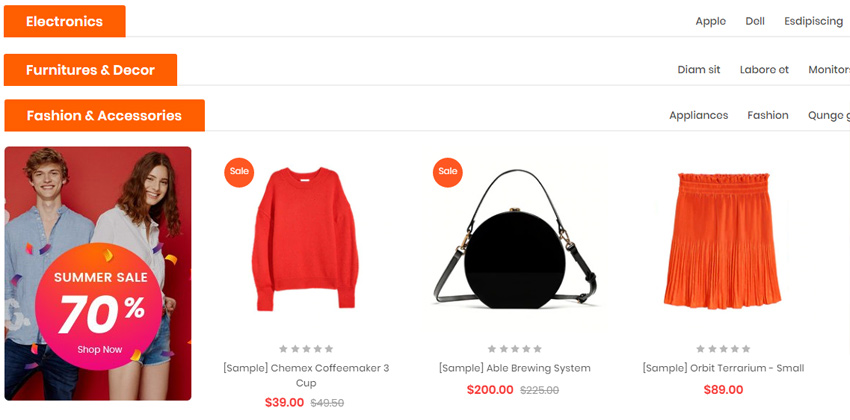Click the star rating under Able Brewing System
This screenshot has height=420, width=850.
click(515, 349)
